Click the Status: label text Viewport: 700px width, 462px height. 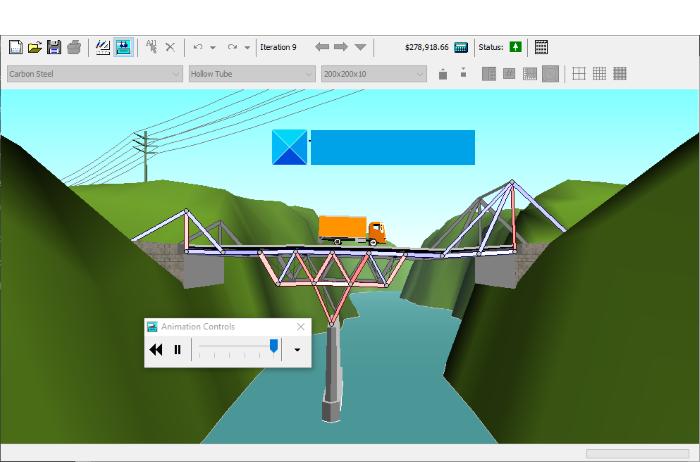[x=491, y=47]
